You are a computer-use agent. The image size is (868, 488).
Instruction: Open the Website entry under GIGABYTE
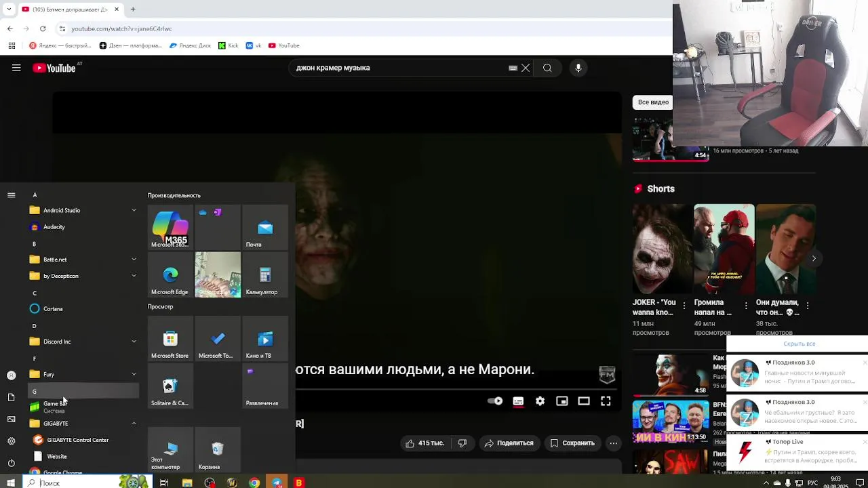(x=83, y=456)
